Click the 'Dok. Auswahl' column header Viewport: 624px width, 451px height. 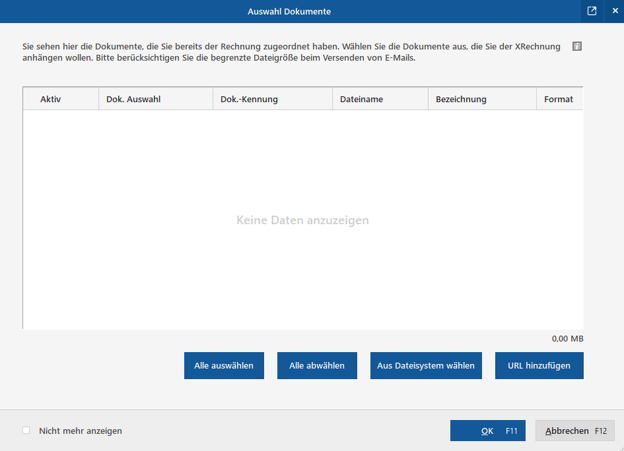133,99
